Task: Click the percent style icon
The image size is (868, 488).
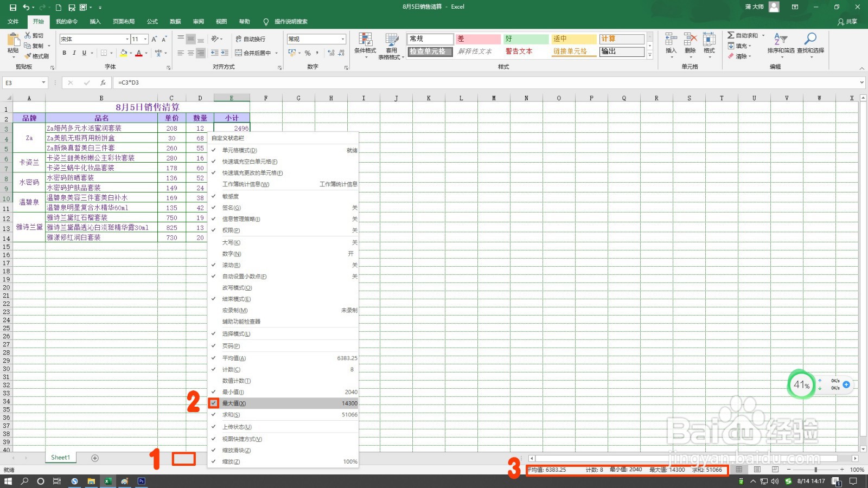Action: coord(308,53)
